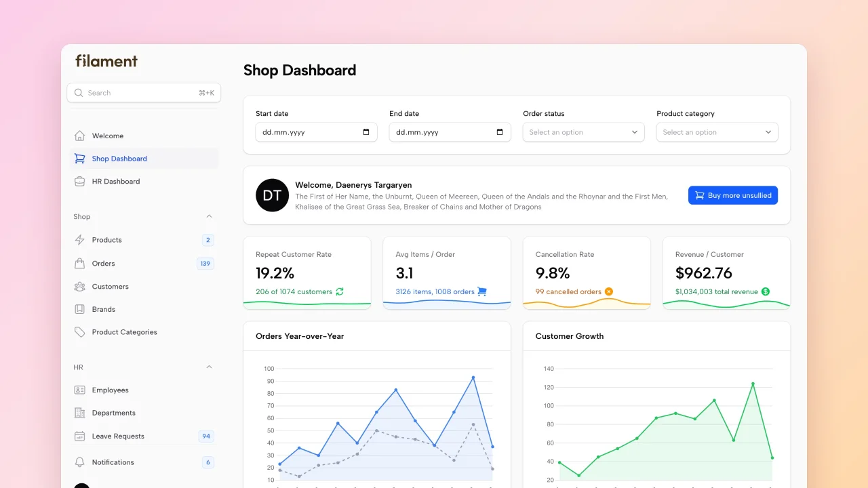Click the Shop Dashboard cart icon

[80, 159]
